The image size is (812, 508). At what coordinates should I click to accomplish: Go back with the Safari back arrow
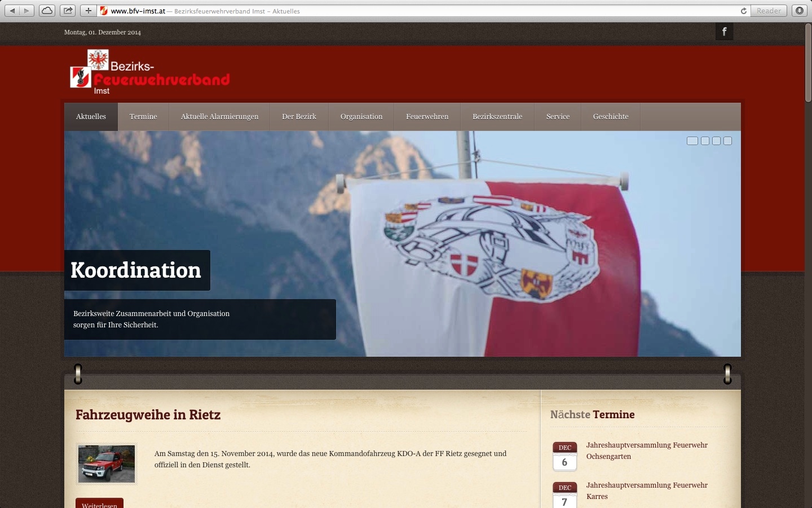[x=12, y=11]
